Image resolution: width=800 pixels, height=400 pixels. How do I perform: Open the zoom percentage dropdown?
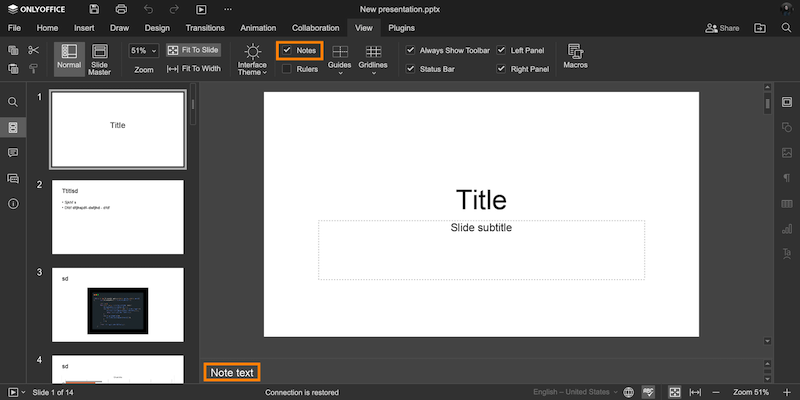[x=143, y=50]
